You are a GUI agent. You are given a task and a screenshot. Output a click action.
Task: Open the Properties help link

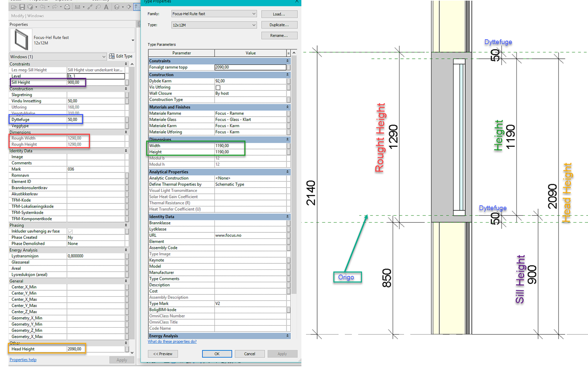point(23,360)
